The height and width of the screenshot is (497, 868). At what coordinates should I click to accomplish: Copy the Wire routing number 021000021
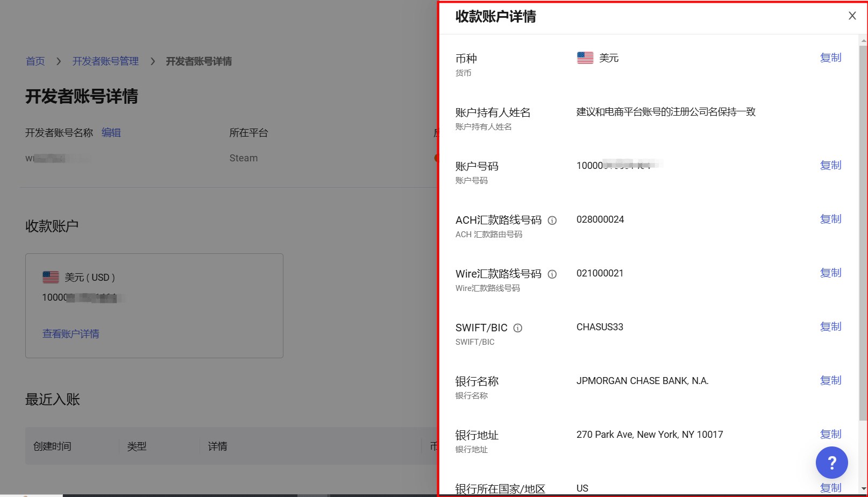(830, 273)
